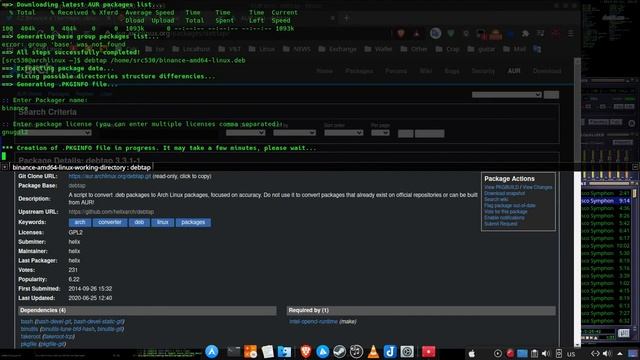Open the red square application icon in the dock
The image size is (640, 360).
click(x=428, y=351)
